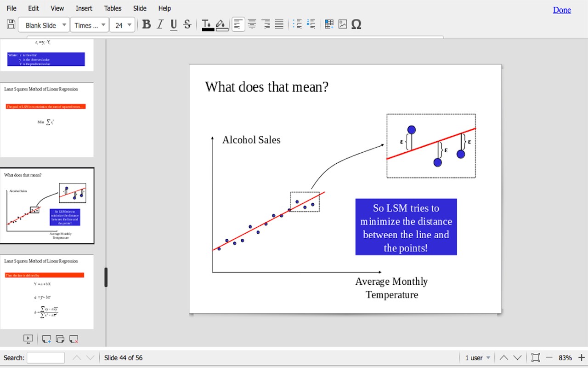Open the Tables menu
The width and height of the screenshot is (588, 368).
pyautogui.click(x=113, y=8)
